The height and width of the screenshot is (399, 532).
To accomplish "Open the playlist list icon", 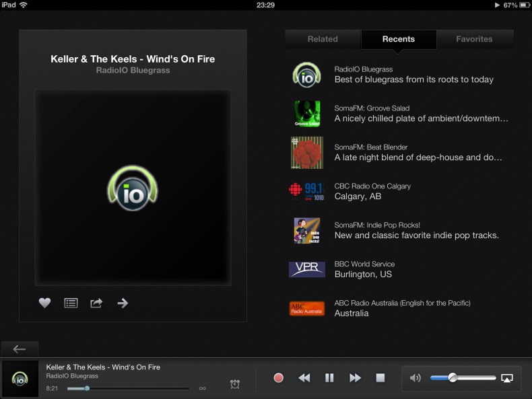I will click(x=71, y=303).
